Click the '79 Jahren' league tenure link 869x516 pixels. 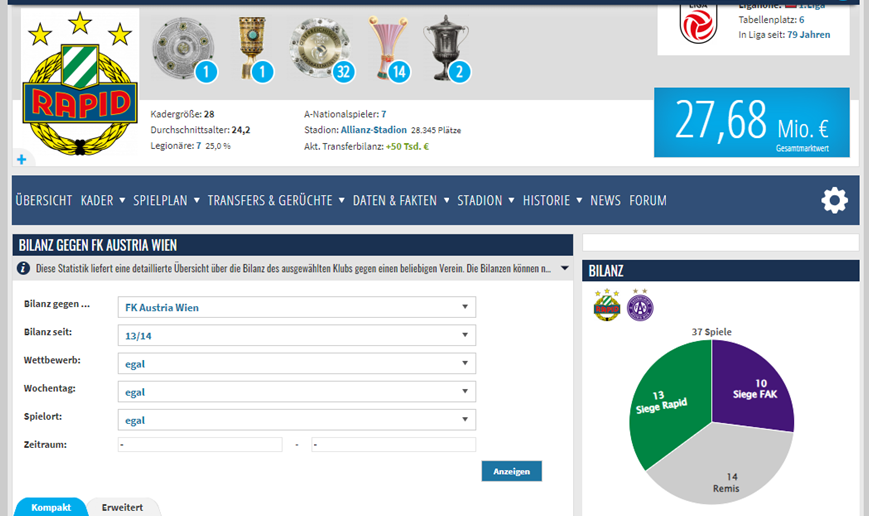809,34
